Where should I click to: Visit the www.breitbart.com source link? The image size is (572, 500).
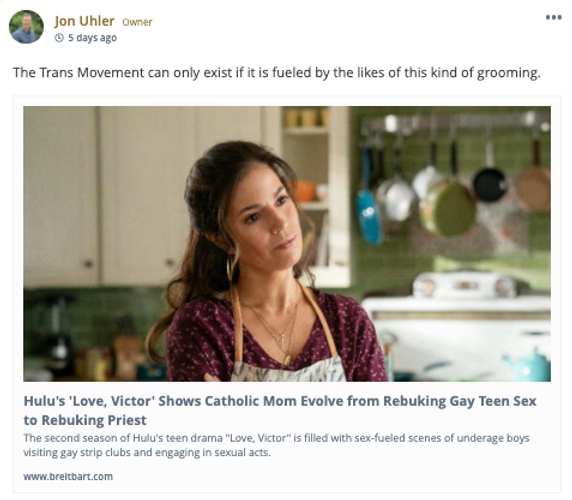68,476
